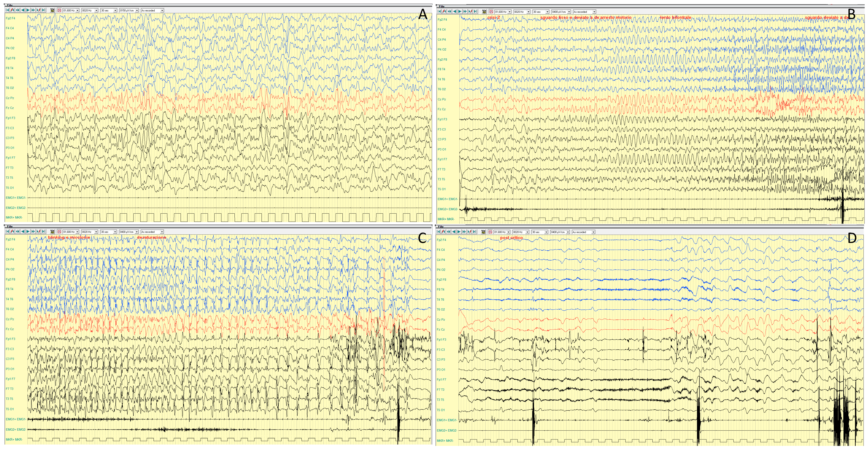Rewind fast backward in panel C
This screenshot has height=450, width=868.
[x=17, y=232]
